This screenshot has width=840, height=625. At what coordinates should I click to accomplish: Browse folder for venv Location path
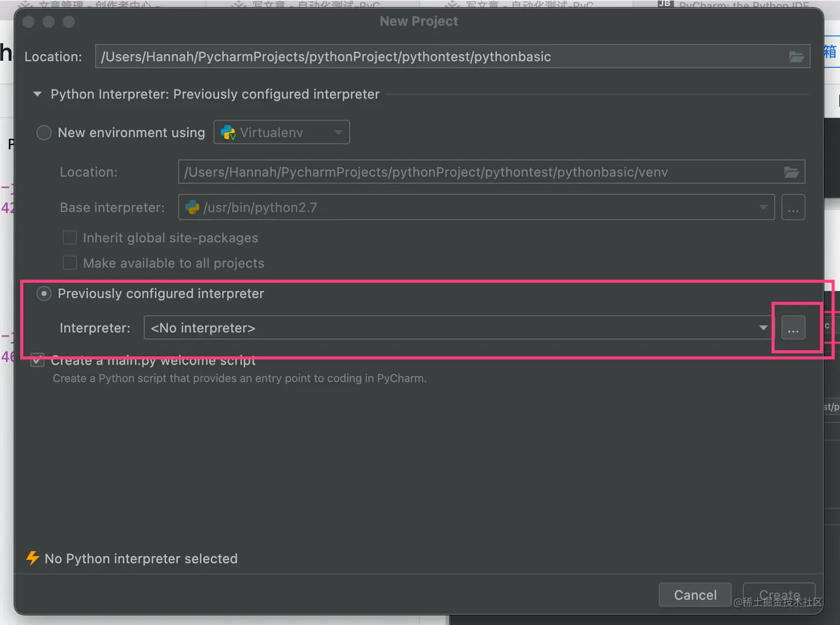coord(791,172)
